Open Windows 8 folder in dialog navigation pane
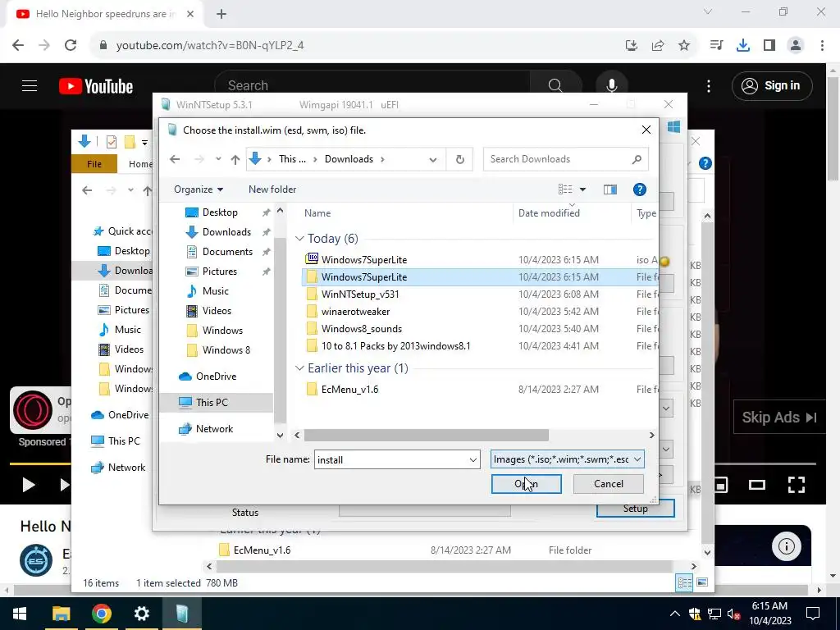Viewport: 840px width, 630px height. click(226, 349)
